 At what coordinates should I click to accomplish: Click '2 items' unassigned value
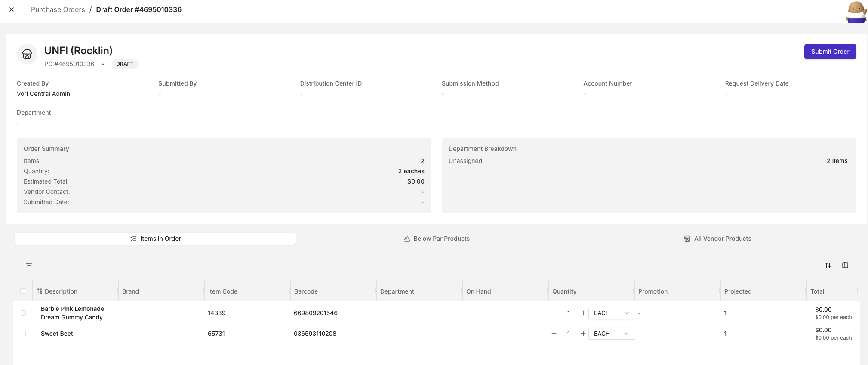point(837,161)
